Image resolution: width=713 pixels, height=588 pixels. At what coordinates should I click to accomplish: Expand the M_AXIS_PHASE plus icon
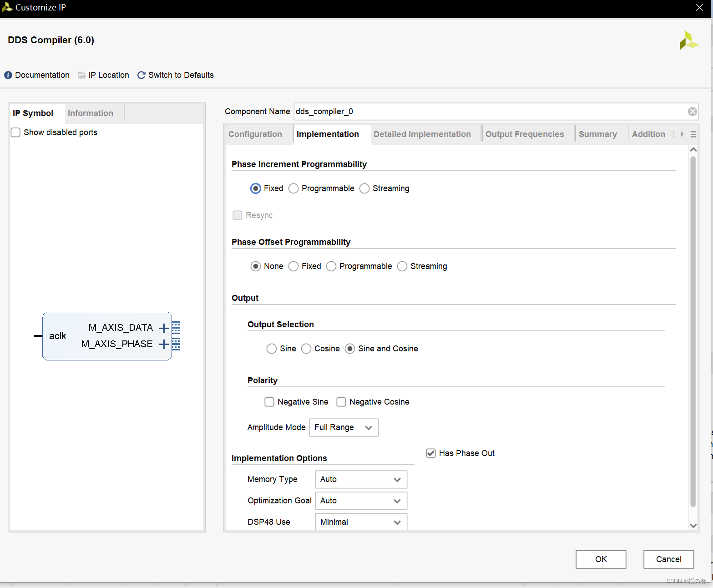pyautogui.click(x=164, y=345)
